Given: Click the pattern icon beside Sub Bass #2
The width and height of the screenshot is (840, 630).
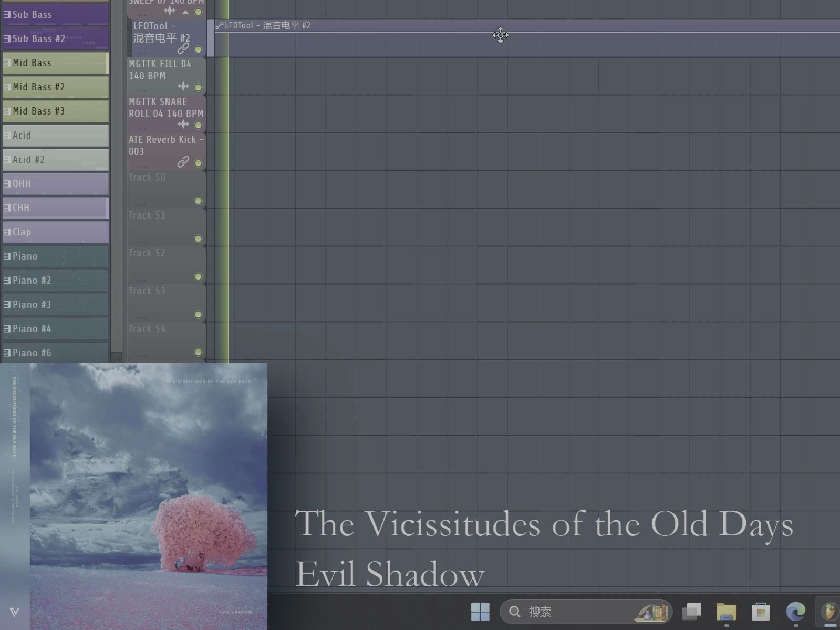Looking at the screenshot, I should pos(7,39).
